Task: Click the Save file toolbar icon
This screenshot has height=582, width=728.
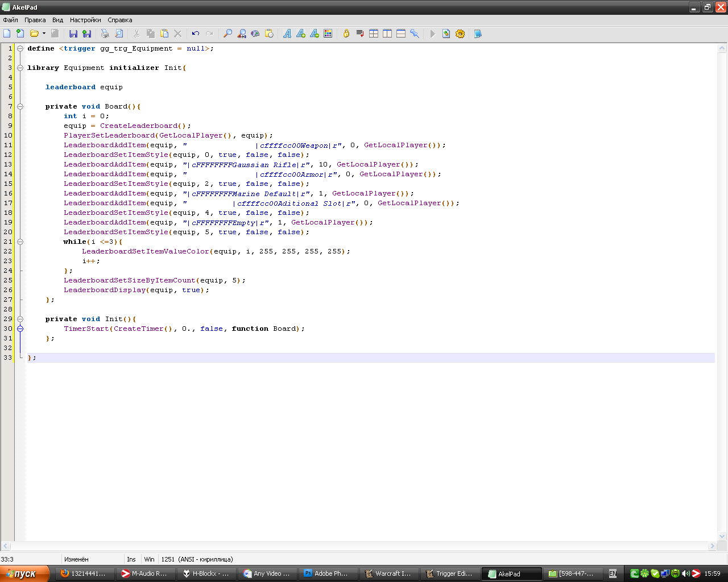Action: point(73,34)
